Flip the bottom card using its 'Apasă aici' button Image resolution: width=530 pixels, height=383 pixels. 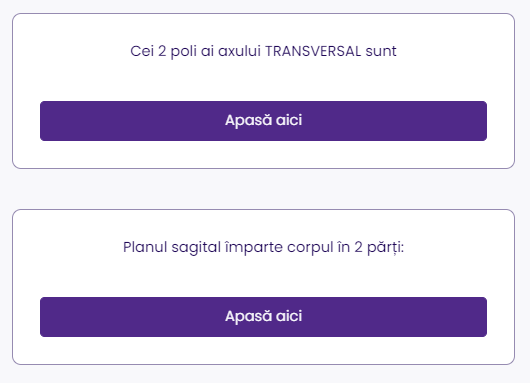263,317
